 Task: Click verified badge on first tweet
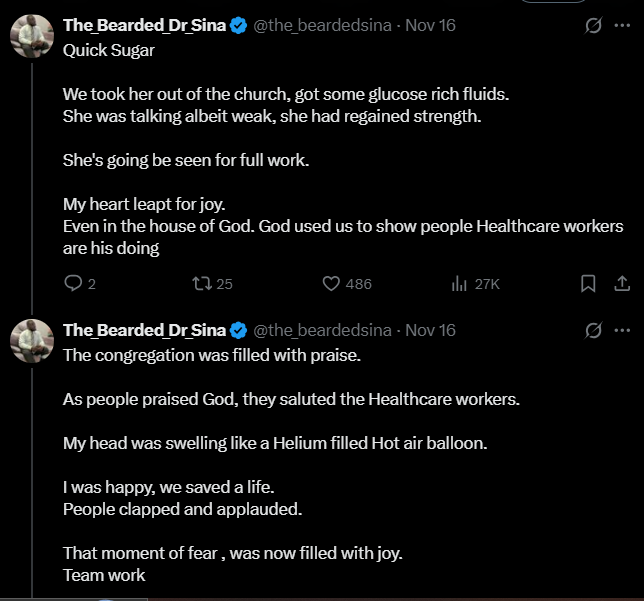click(x=239, y=25)
